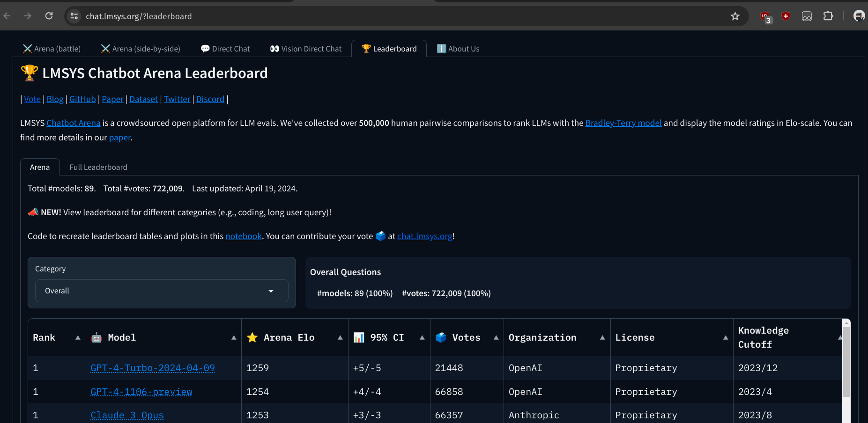Expand the Category dropdown showing Overall

click(162, 291)
